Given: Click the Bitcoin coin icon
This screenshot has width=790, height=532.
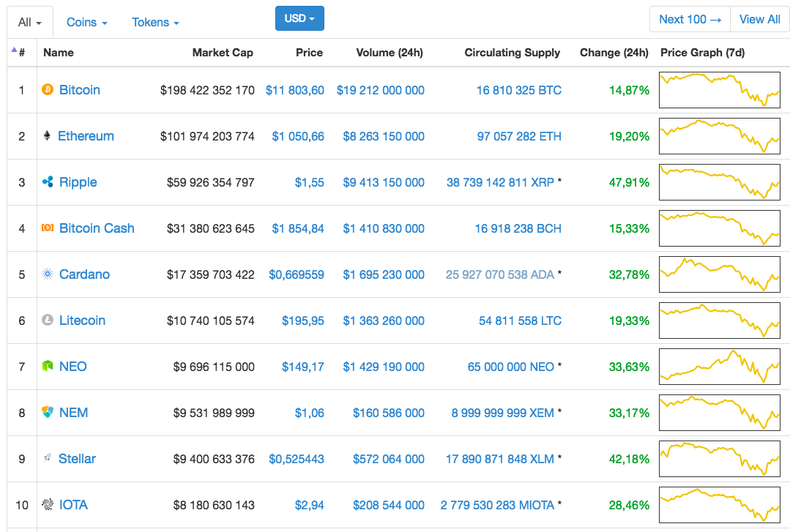Looking at the screenshot, I should click(x=46, y=90).
